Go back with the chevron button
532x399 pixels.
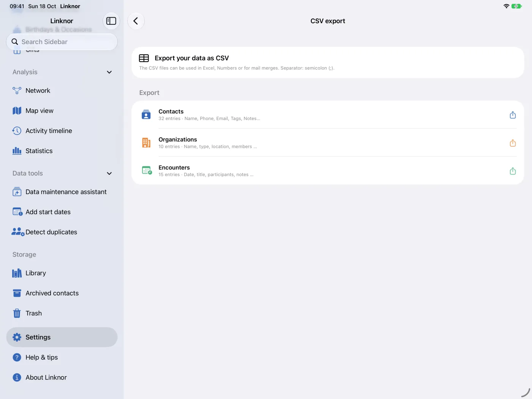pos(136,21)
